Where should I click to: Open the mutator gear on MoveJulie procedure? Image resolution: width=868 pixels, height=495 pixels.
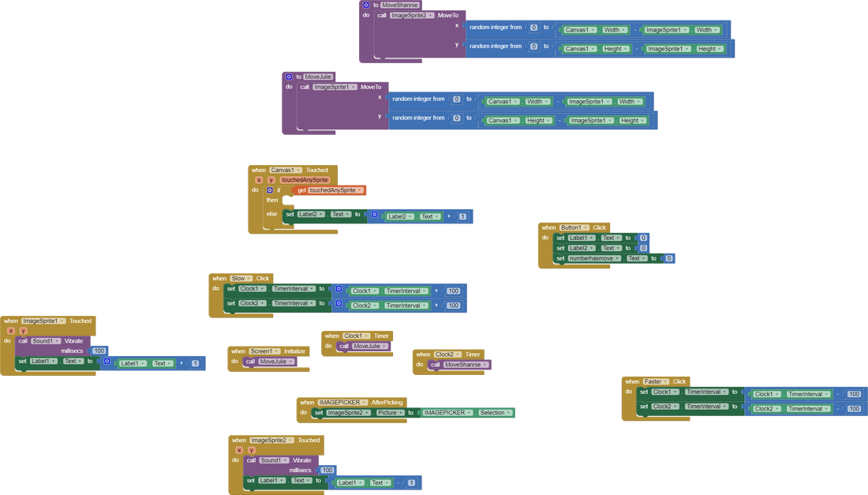coord(289,77)
